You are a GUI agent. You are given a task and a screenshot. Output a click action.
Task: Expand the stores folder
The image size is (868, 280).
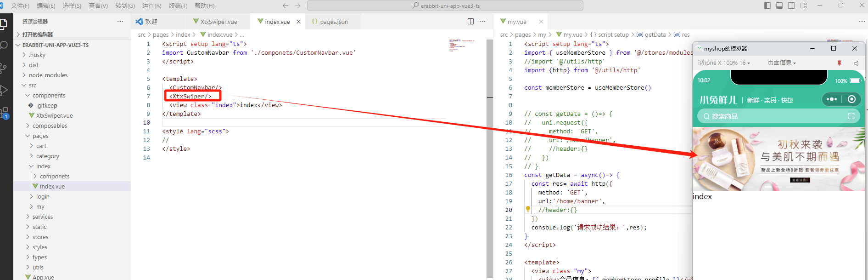coord(72,237)
